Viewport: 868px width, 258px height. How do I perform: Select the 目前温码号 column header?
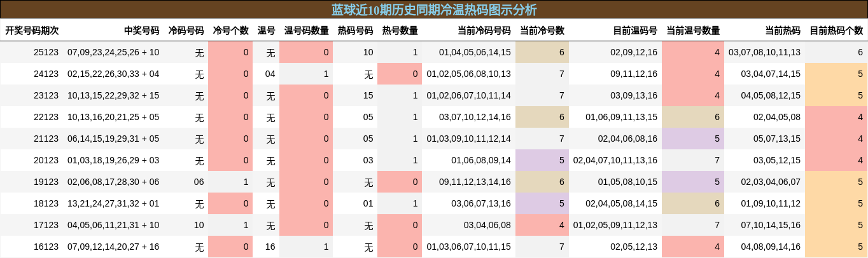coord(635,30)
